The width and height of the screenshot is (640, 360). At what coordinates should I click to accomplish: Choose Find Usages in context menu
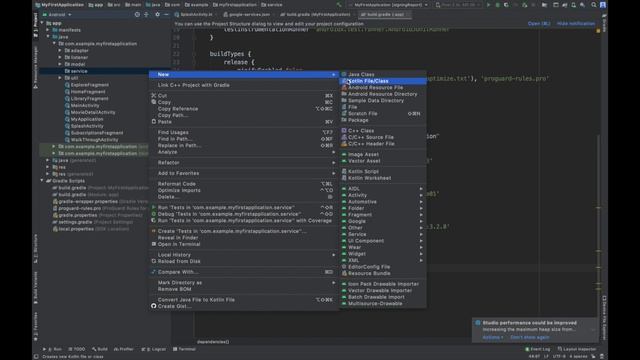[243, 132]
